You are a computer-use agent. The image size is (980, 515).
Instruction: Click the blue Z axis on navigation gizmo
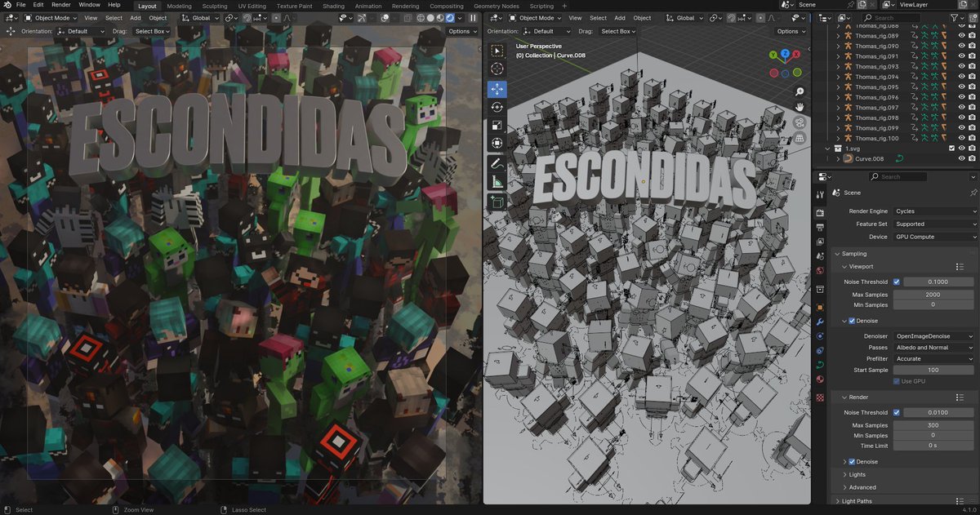[x=785, y=54]
